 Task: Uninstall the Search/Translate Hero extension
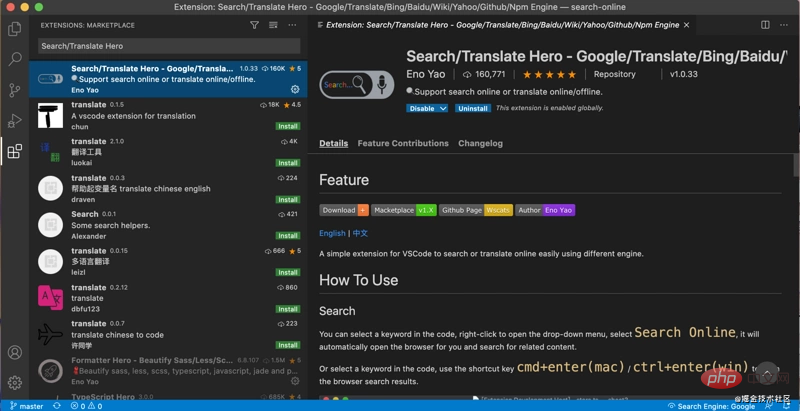472,108
